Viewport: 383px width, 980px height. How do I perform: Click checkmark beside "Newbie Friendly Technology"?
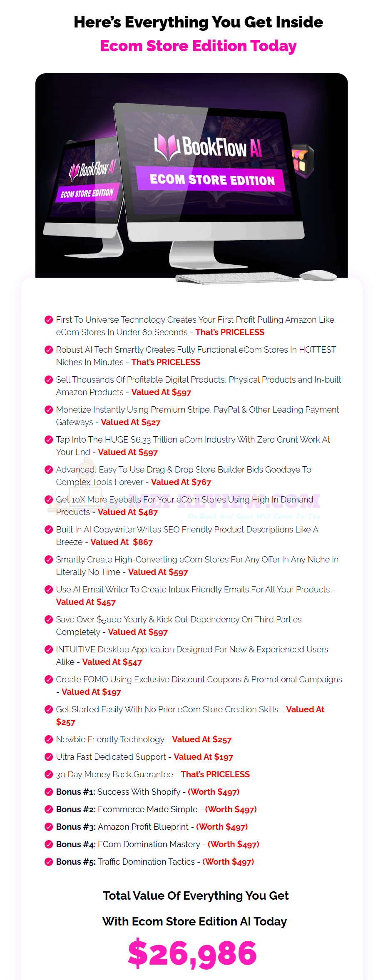point(48,739)
